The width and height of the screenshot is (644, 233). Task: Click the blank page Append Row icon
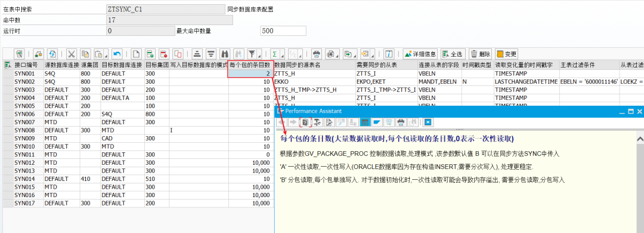137,54
